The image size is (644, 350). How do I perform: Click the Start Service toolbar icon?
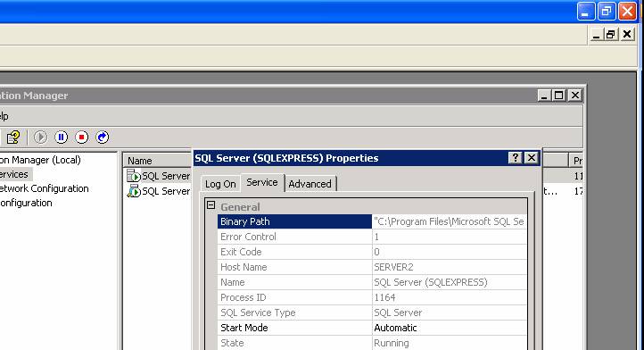[x=40, y=137]
